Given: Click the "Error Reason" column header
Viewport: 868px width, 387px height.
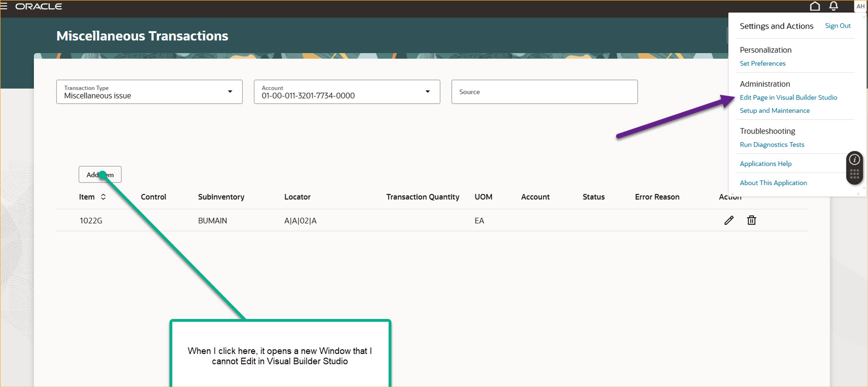Looking at the screenshot, I should 657,197.
